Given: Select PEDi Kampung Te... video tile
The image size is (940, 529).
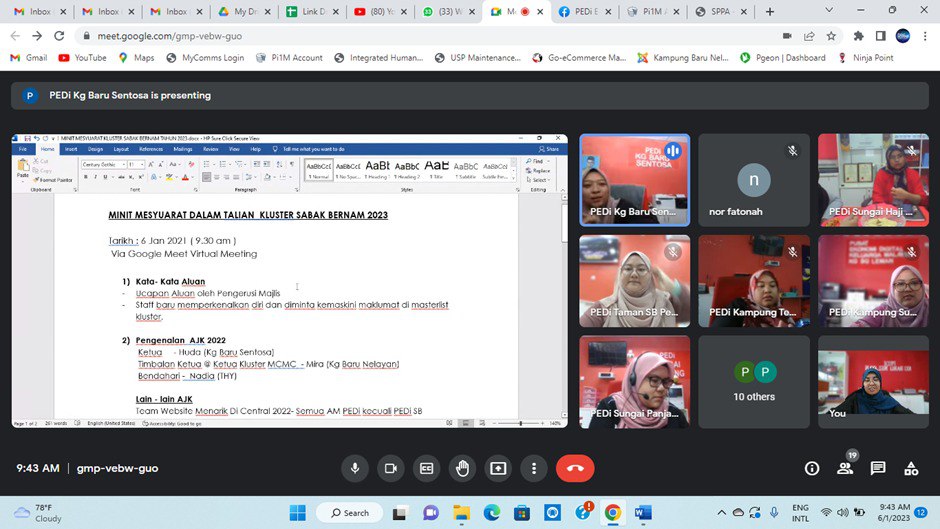Looking at the screenshot, I should (x=754, y=281).
